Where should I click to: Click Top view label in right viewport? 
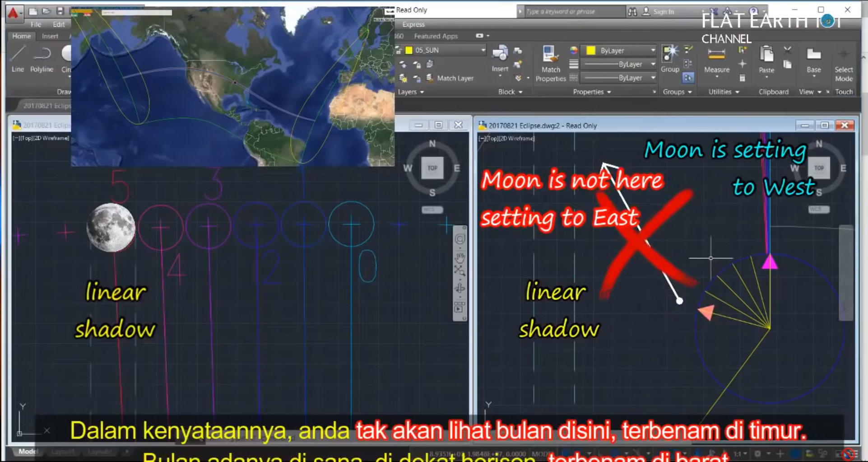pos(493,138)
